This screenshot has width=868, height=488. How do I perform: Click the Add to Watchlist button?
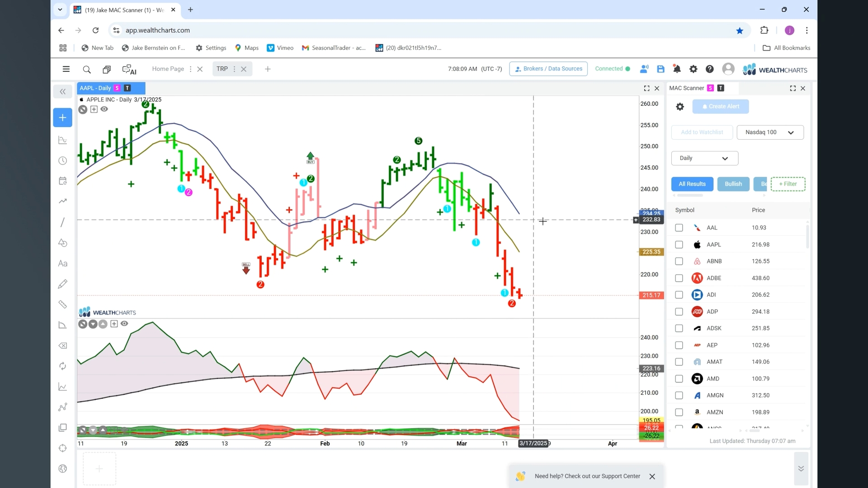702,132
